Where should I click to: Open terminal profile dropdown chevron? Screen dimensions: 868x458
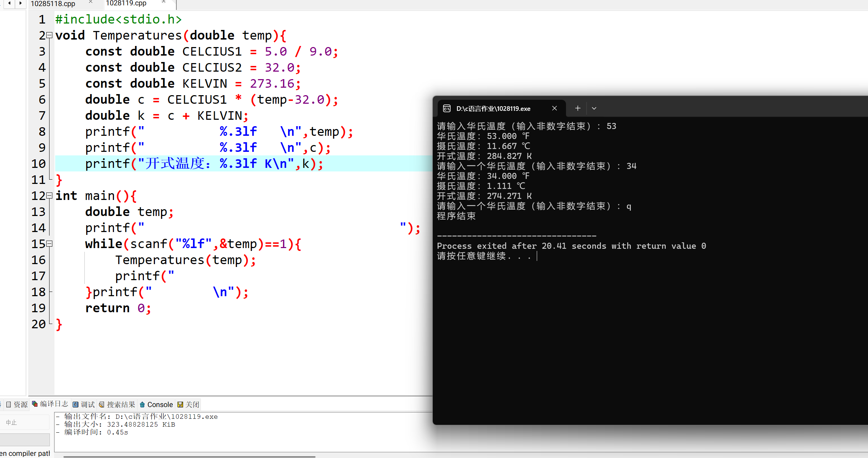(x=594, y=108)
